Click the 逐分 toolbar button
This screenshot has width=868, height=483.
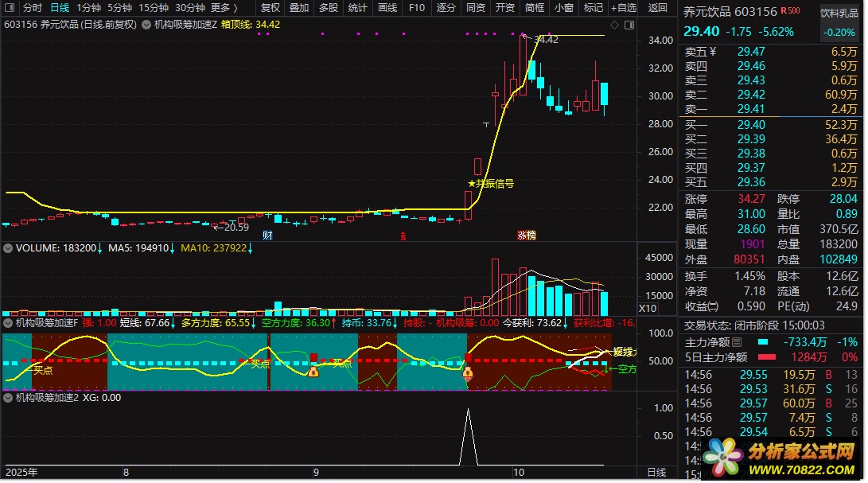tap(446, 8)
